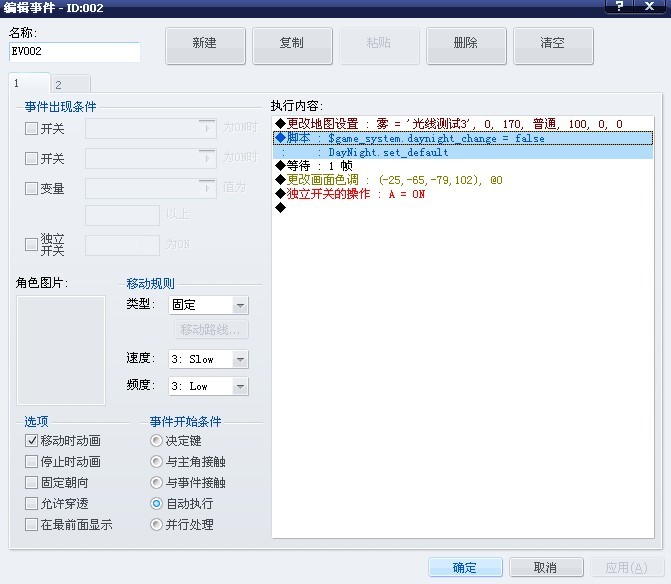Select 与主角接触 trigger radio button

tap(157, 461)
